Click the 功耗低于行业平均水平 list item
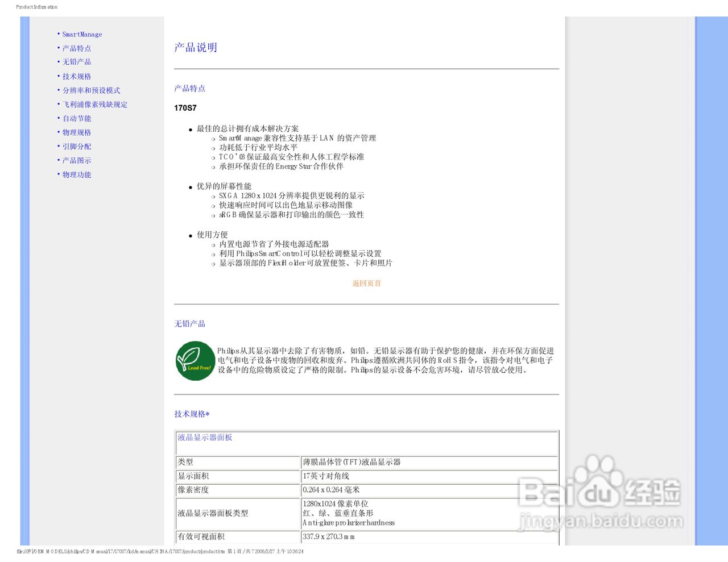 pyautogui.click(x=258, y=148)
